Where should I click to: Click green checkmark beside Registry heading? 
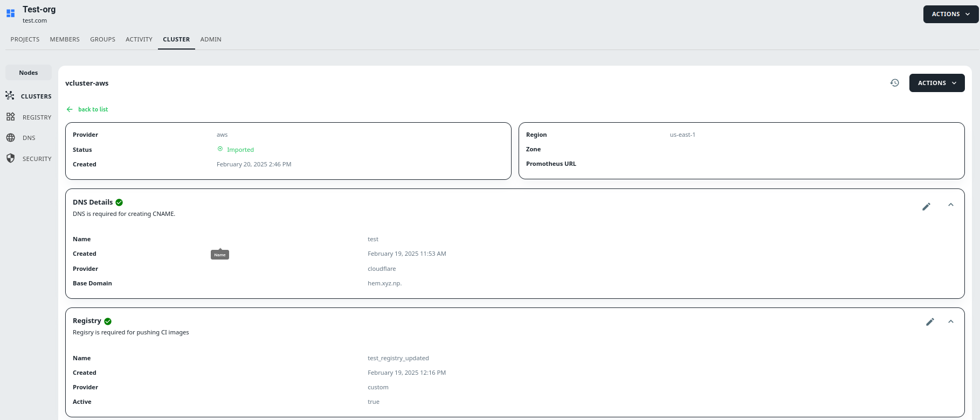tap(108, 321)
